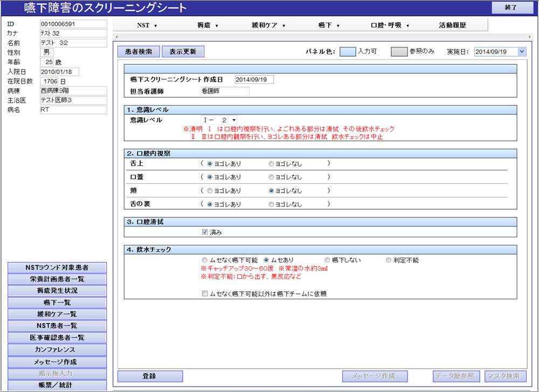Click the ID field showing 0010006591
Screen dimensions: 539x392
[73, 24]
